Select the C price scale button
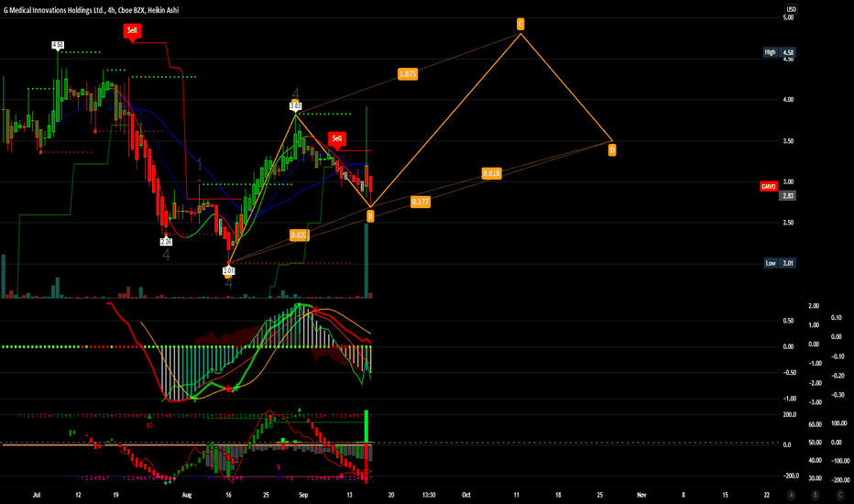The width and height of the screenshot is (854, 504). click(x=840, y=495)
